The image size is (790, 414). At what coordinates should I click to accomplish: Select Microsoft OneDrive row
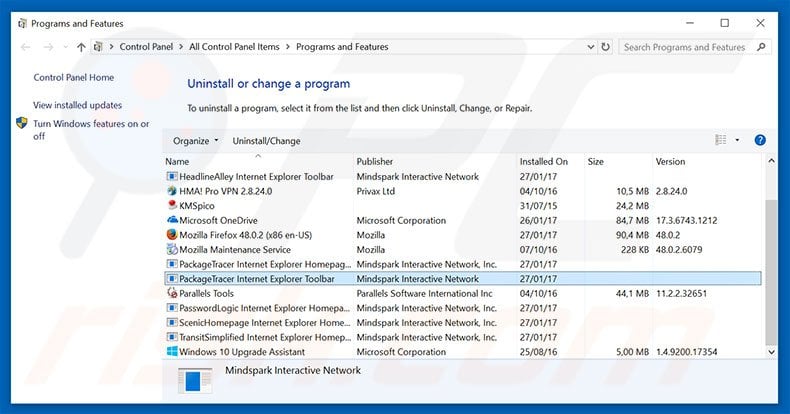pyautogui.click(x=463, y=220)
